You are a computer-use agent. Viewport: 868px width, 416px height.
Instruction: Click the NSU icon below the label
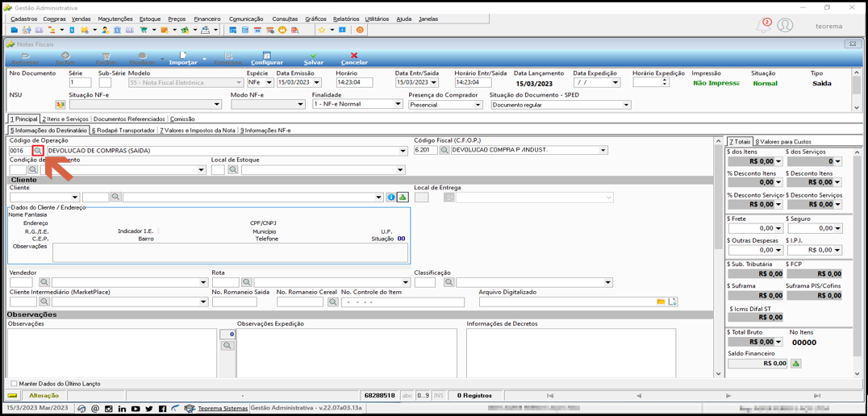pyautogui.click(x=61, y=105)
